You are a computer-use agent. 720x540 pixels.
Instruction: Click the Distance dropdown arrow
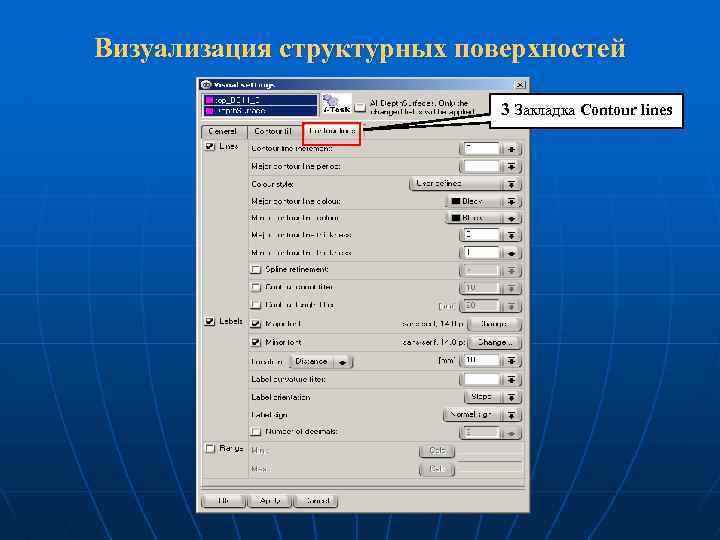click(343, 362)
